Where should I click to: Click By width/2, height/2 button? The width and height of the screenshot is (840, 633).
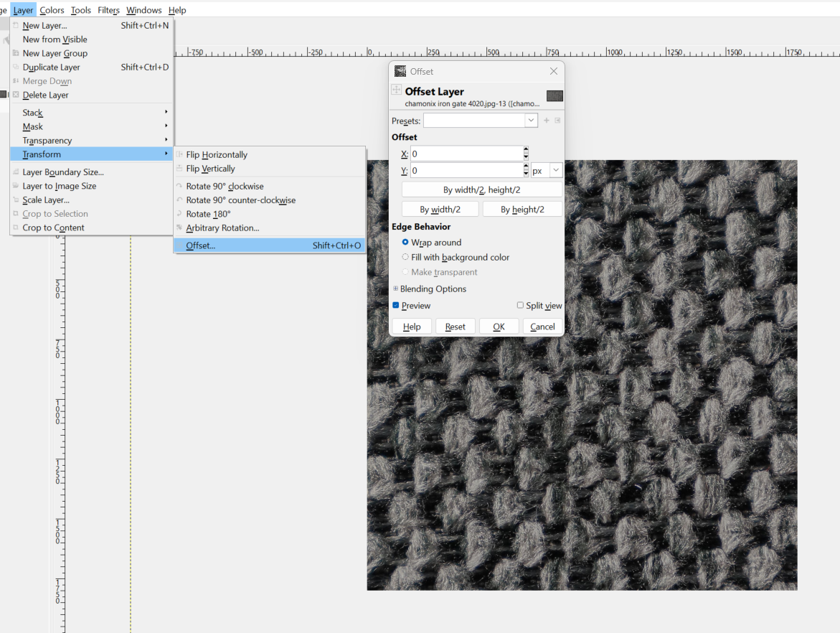click(481, 189)
